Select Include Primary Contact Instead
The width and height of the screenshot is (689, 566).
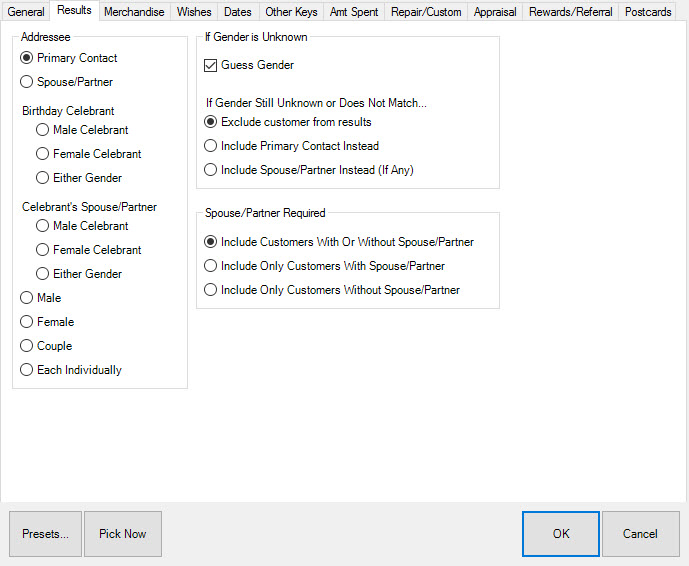click(x=210, y=146)
